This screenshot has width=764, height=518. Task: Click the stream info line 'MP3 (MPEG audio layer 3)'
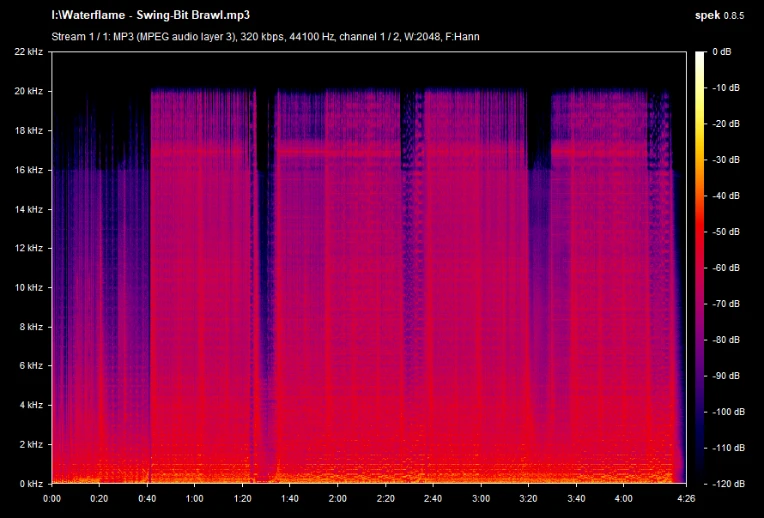pyautogui.click(x=174, y=37)
